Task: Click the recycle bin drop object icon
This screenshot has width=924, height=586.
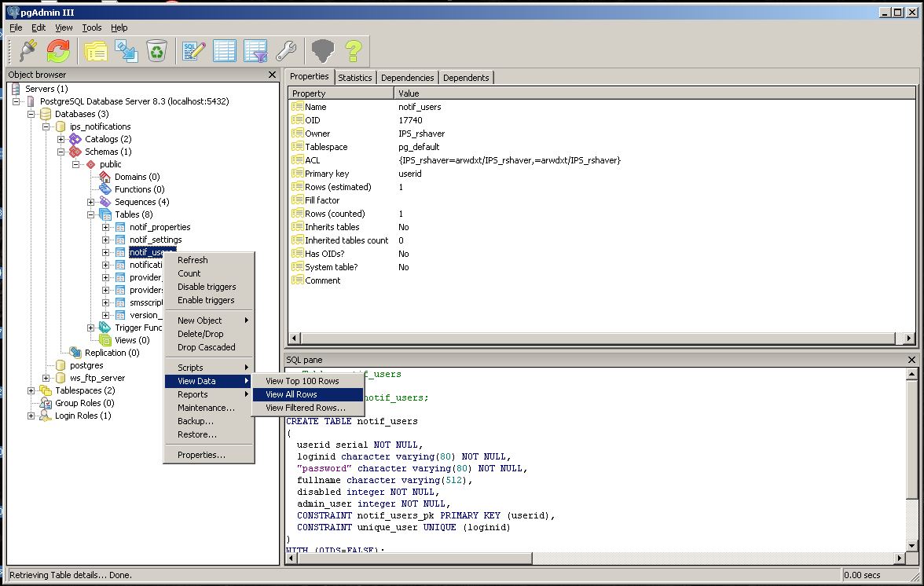Action: (x=157, y=51)
